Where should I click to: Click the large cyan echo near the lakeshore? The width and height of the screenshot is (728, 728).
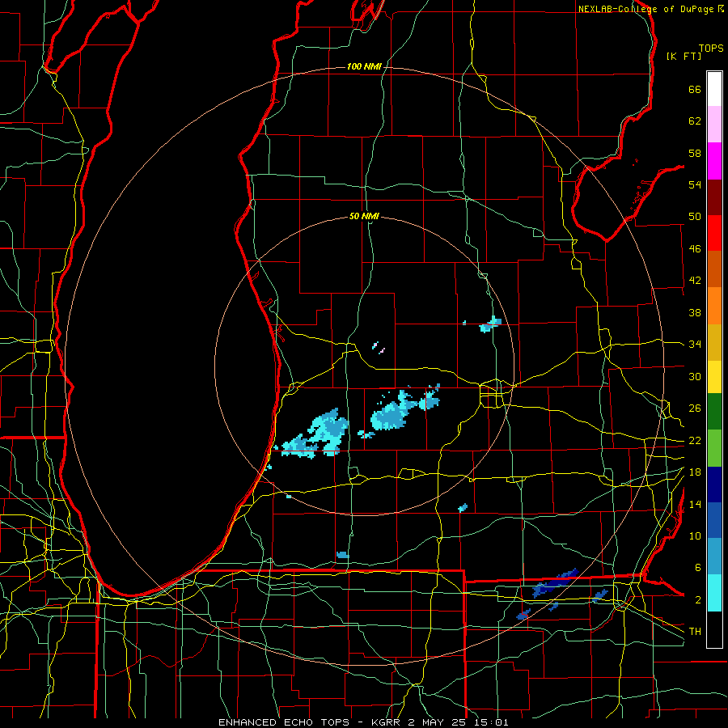[316, 434]
